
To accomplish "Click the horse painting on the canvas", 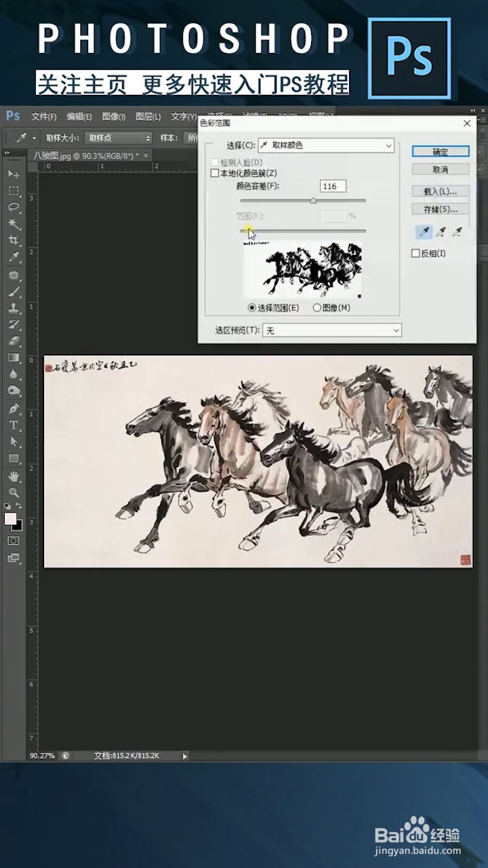I will 258,461.
